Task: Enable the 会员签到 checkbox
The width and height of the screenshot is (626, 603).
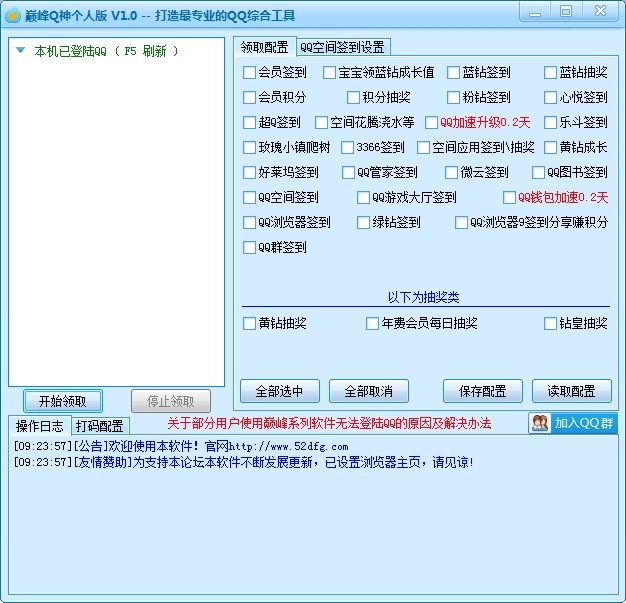Action: pos(250,73)
